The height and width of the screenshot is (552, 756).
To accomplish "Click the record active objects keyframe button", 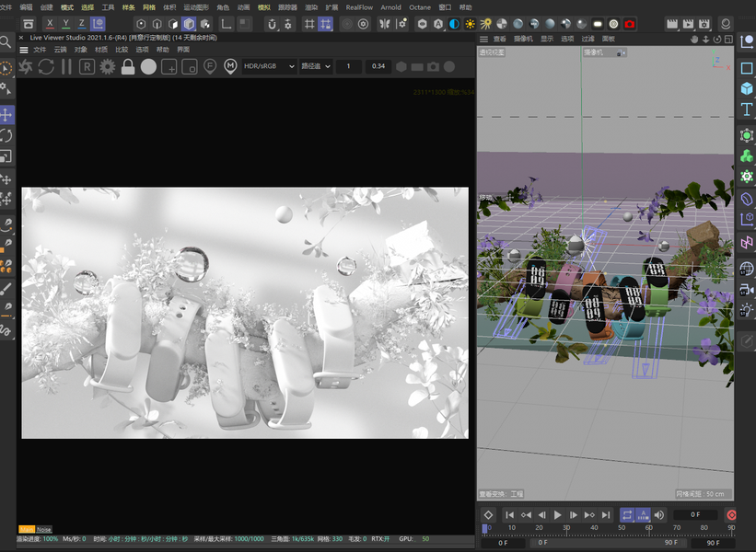I will click(x=488, y=515).
